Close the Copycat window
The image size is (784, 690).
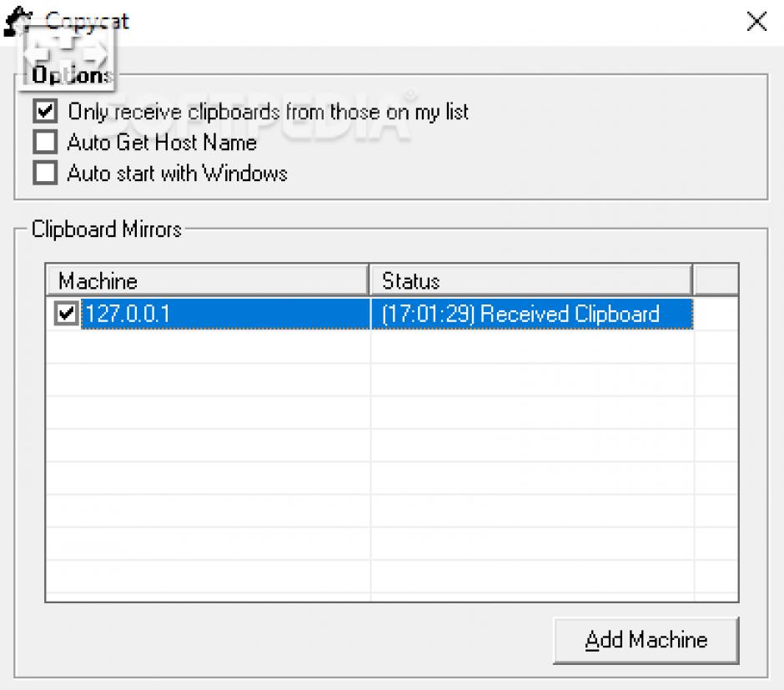tap(756, 22)
